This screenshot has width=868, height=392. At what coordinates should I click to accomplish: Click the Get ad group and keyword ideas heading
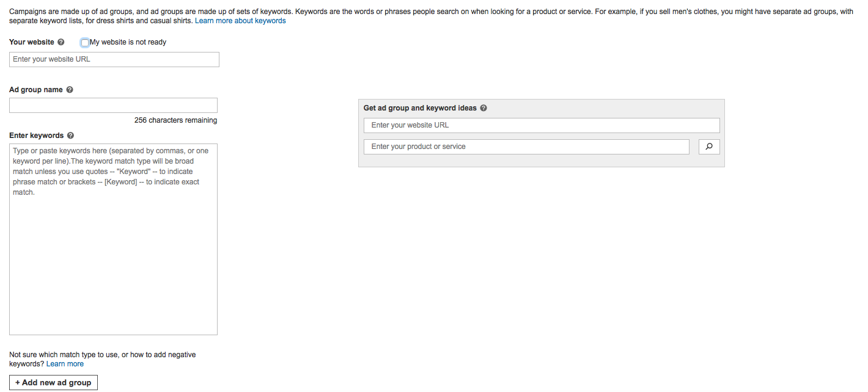click(420, 108)
